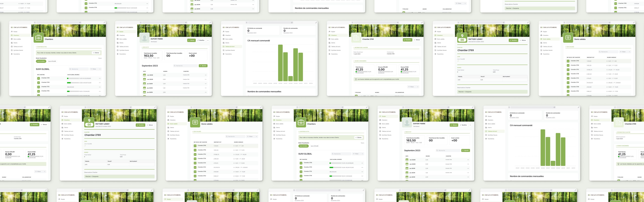The image size is (644, 202).
Task: Open external-link icon in upper-row Chantiers list window address bar
Action: (x=80, y=23)
